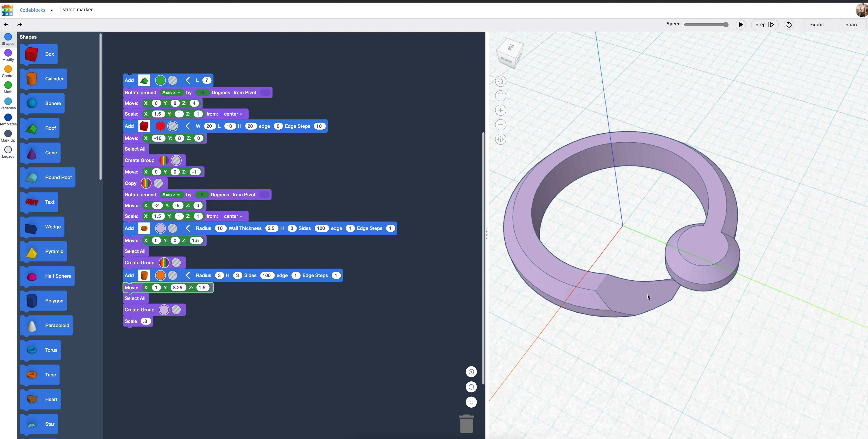Pick the Round Roof shape block
Screen dimensions: 868x439
48,177
